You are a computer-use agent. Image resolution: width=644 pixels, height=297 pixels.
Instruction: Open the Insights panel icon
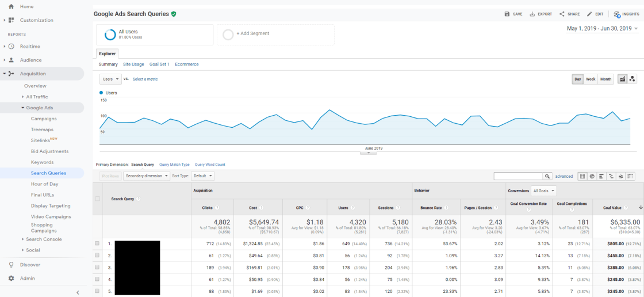pos(617,14)
